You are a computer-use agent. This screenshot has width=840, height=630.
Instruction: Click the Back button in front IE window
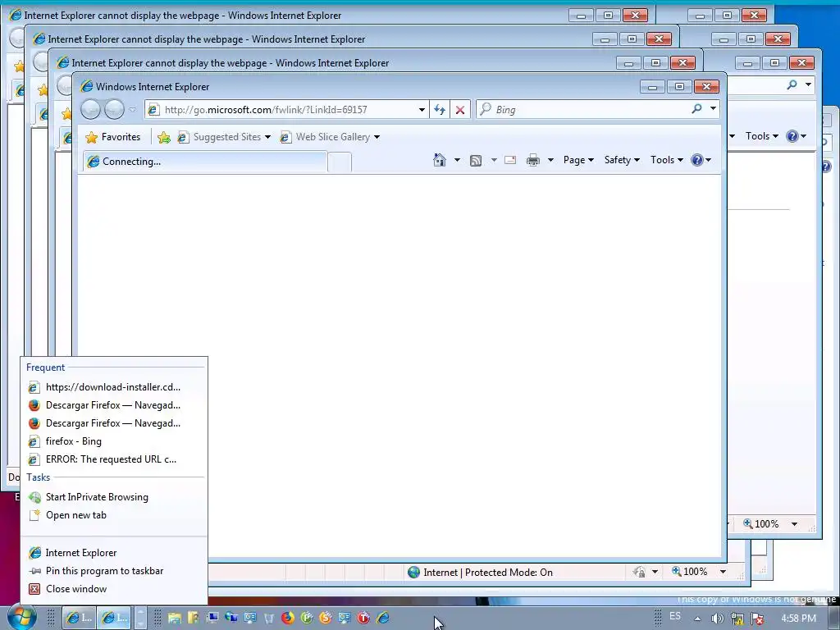pos(90,110)
